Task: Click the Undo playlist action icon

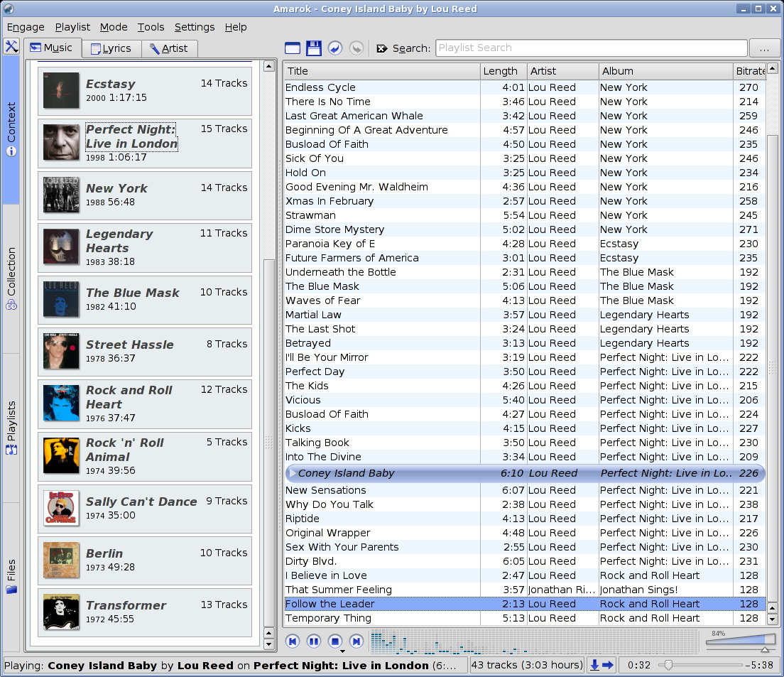Action: point(335,48)
